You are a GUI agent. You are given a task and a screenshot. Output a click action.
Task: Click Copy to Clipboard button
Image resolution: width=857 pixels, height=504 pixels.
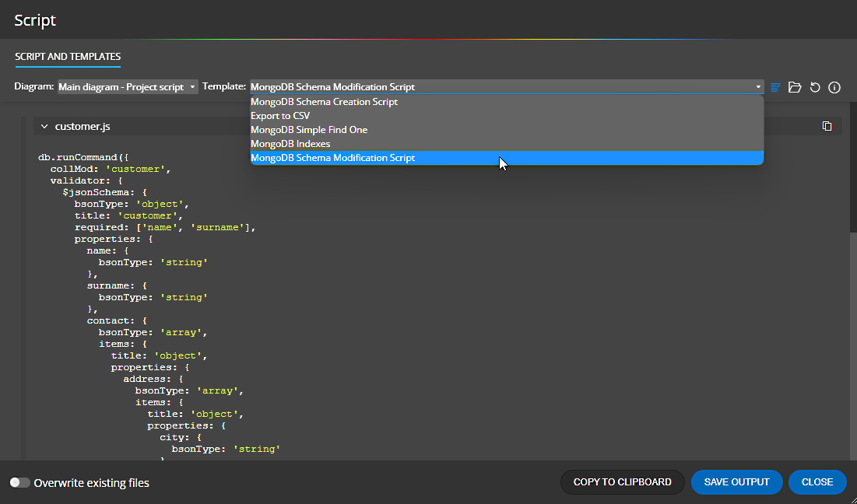[622, 481]
